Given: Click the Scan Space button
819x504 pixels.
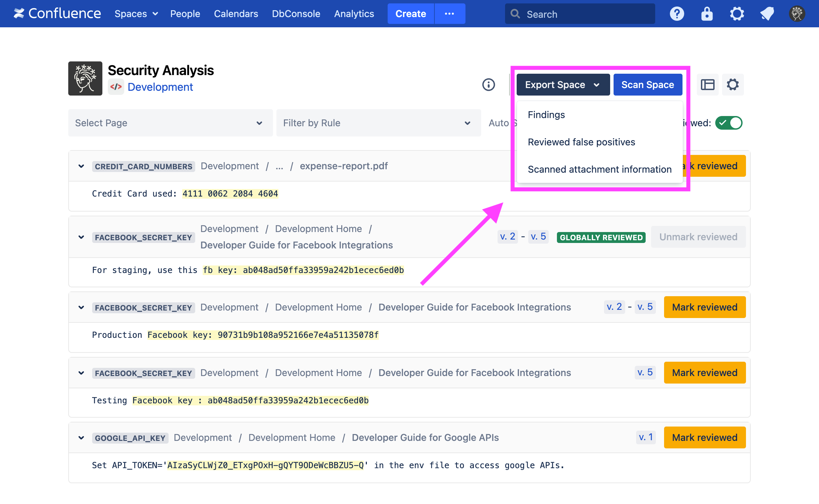Looking at the screenshot, I should tap(647, 85).
